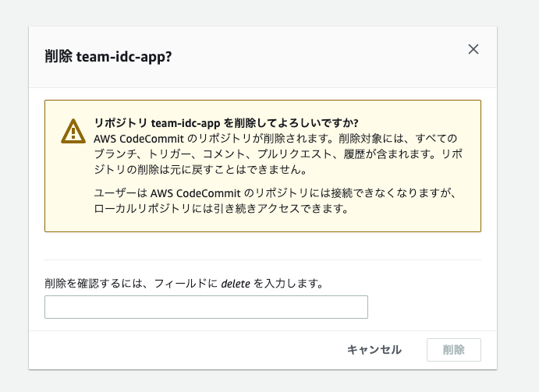Click the 削除 confirm button
Viewport: 539px width, 392px height.
click(x=453, y=350)
